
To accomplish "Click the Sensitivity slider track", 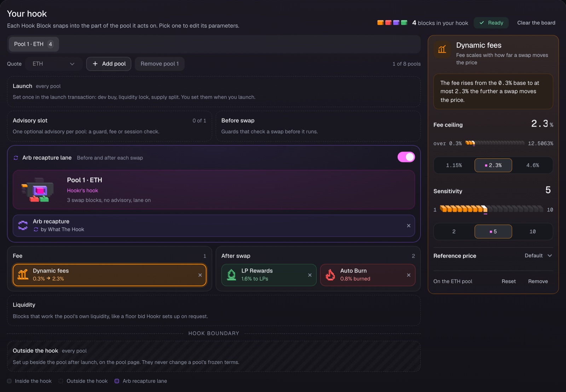I will pyautogui.click(x=491, y=209).
